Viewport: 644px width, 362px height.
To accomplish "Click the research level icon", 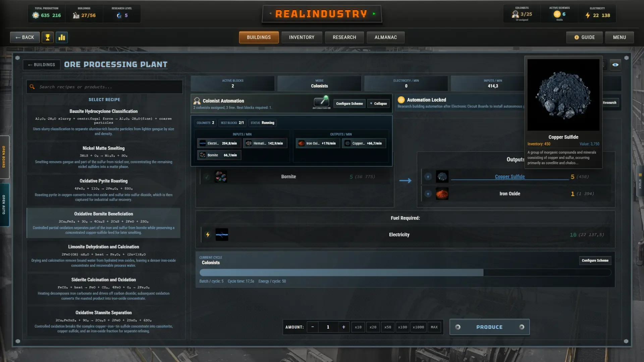I will coord(119,15).
